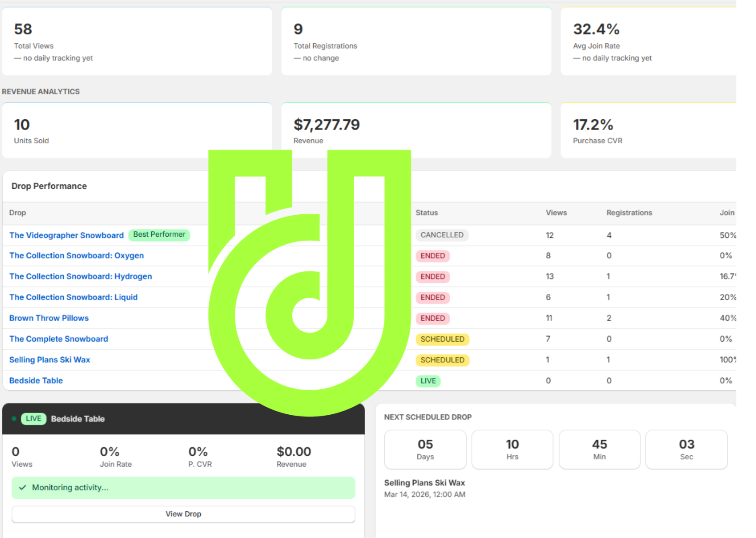This screenshot has width=756, height=538.
Task: Click ENDED badge on Oxygen row
Action: point(432,256)
